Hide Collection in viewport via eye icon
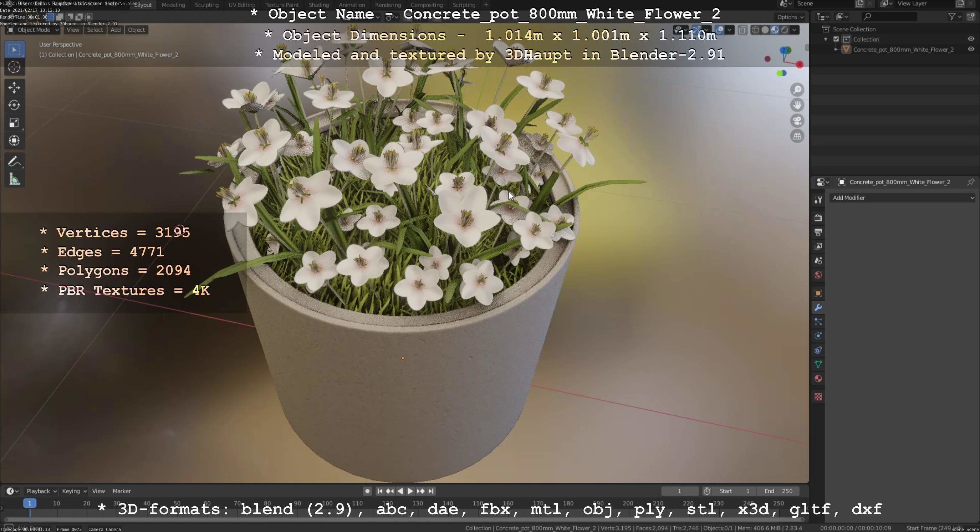980x532 pixels. click(x=971, y=39)
